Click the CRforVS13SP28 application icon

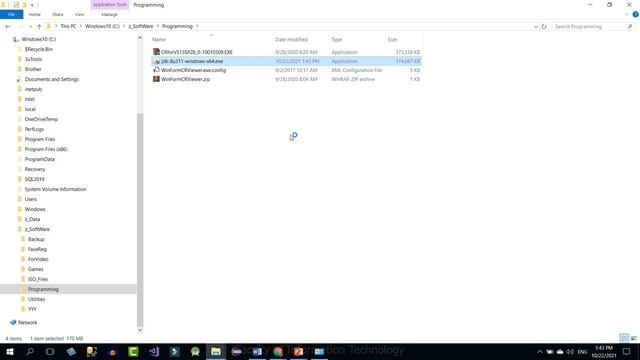coord(156,52)
